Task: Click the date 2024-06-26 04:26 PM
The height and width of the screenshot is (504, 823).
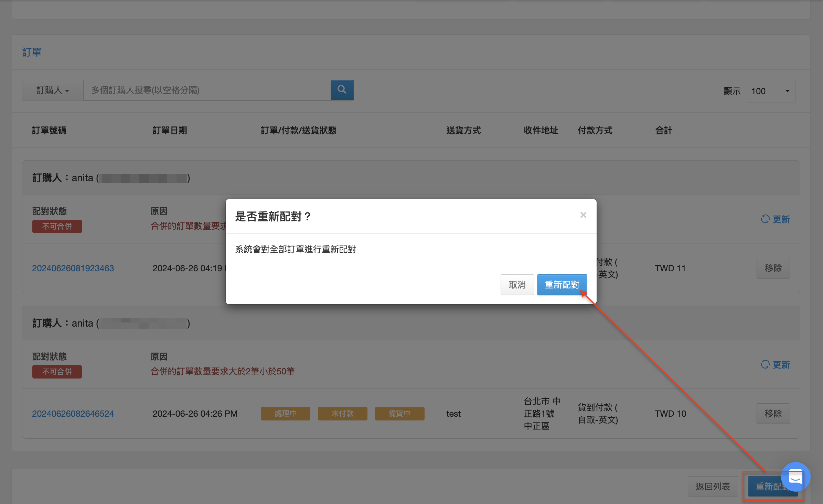Action: click(x=195, y=414)
